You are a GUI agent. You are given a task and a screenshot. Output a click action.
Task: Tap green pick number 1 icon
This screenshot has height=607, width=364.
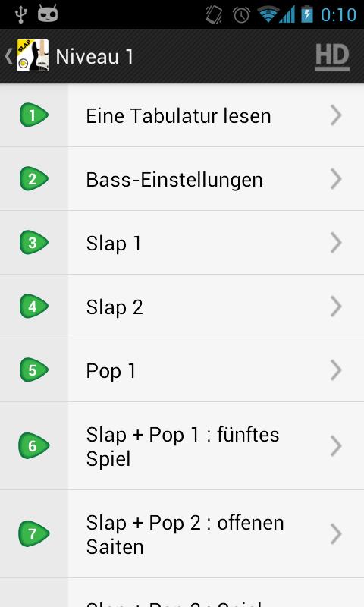coord(34,115)
